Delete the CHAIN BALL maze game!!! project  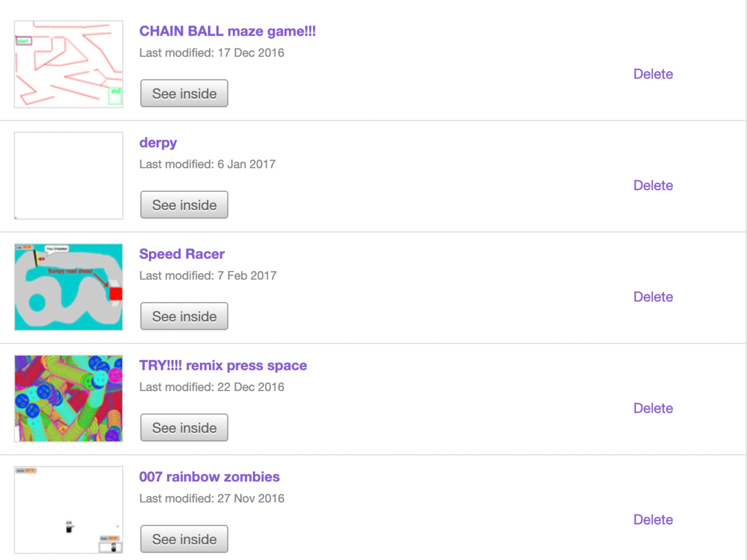pos(653,74)
